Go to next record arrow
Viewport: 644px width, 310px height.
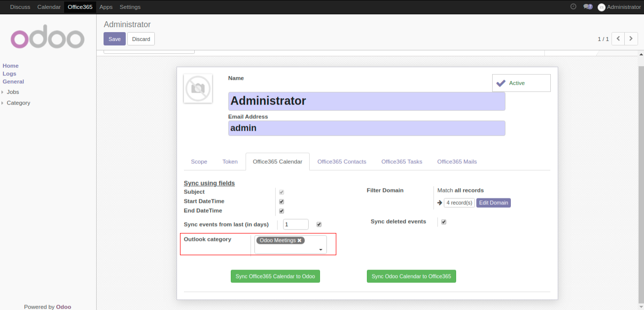631,39
